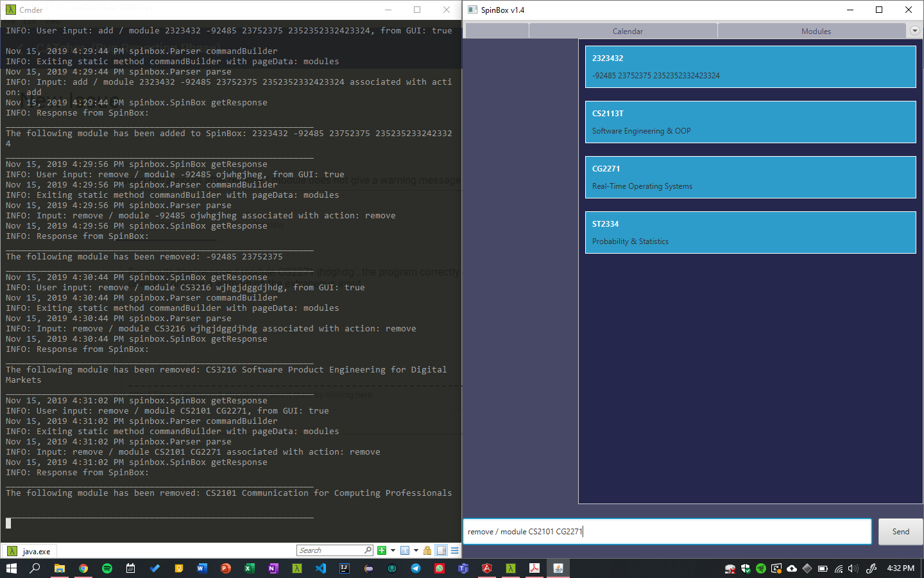Open Google Chrome from the taskbar
Image resolution: width=924 pixels, height=578 pixels.
point(83,568)
